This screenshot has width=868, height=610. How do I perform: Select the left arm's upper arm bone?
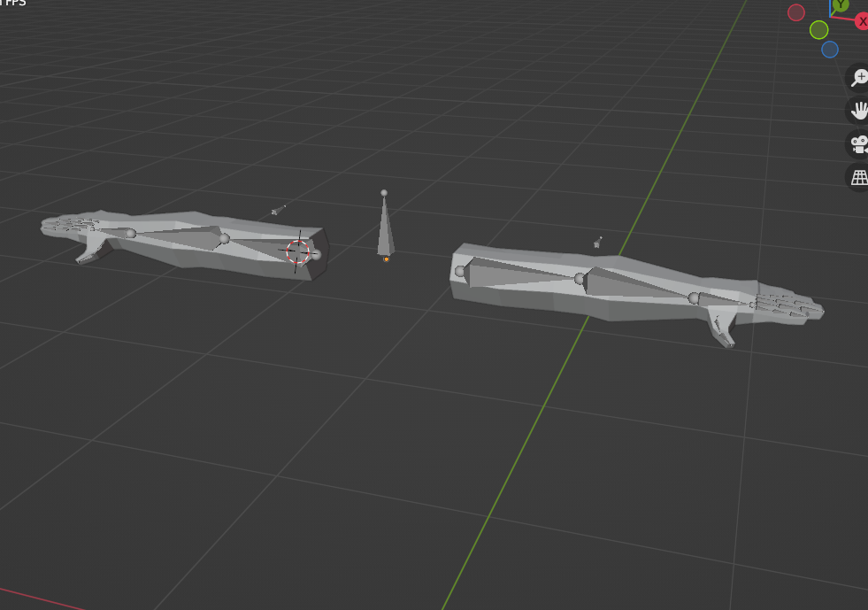coord(264,246)
